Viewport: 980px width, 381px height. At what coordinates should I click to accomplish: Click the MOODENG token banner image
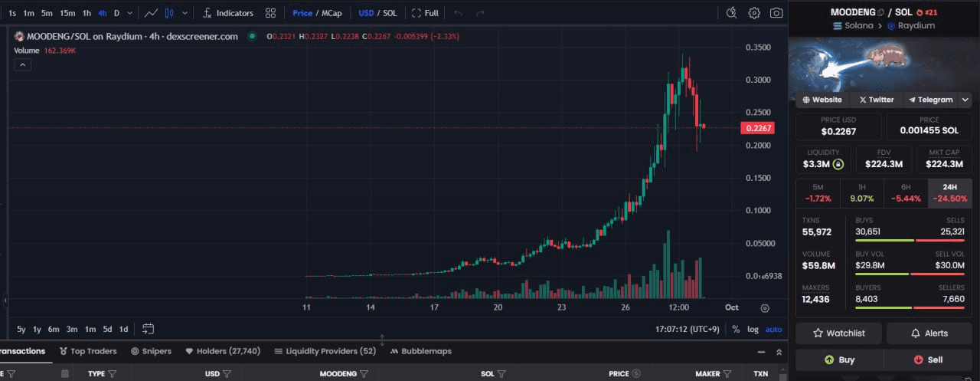(x=884, y=64)
